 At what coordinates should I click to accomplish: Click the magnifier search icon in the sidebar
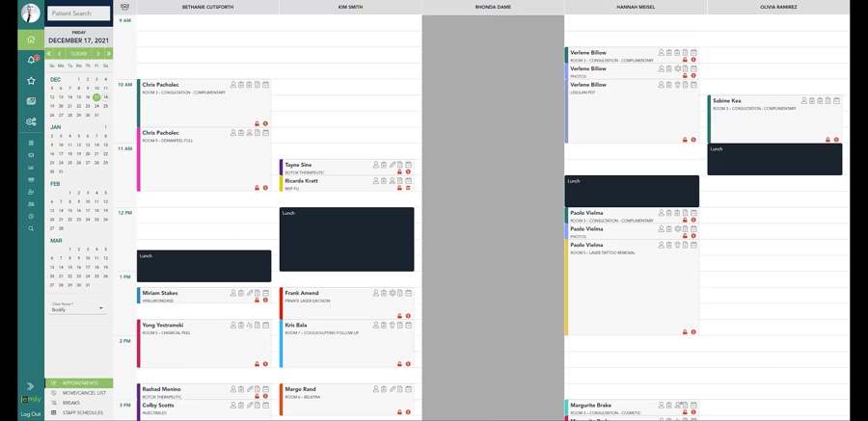point(31,228)
